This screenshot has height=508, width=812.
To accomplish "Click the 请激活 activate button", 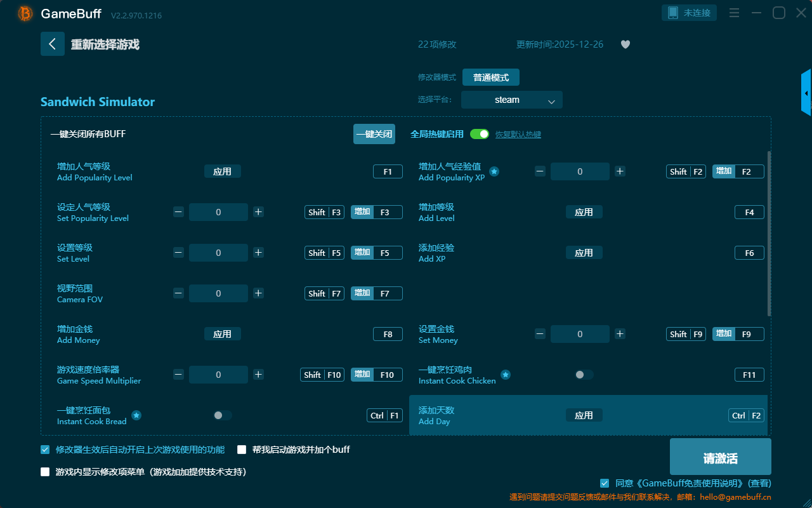I will (720, 458).
